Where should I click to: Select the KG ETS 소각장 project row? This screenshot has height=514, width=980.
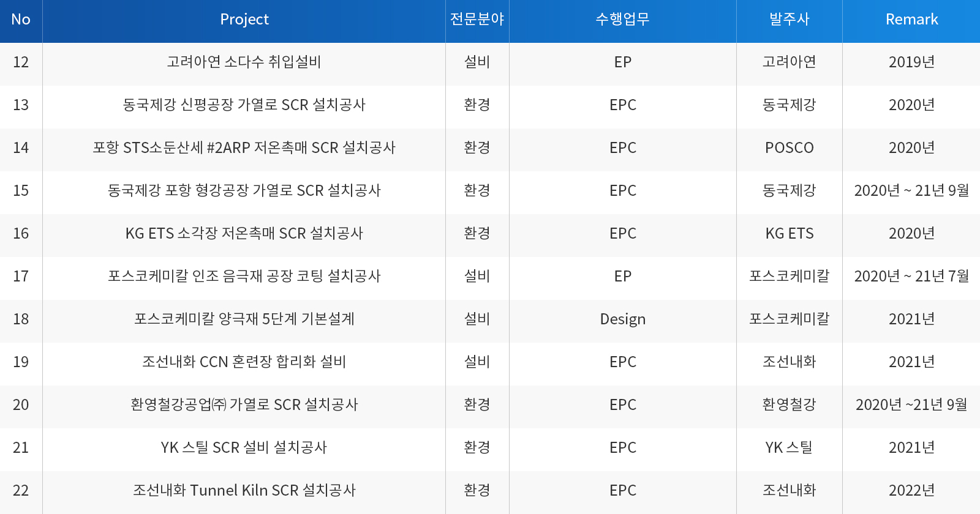click(244, 233)
